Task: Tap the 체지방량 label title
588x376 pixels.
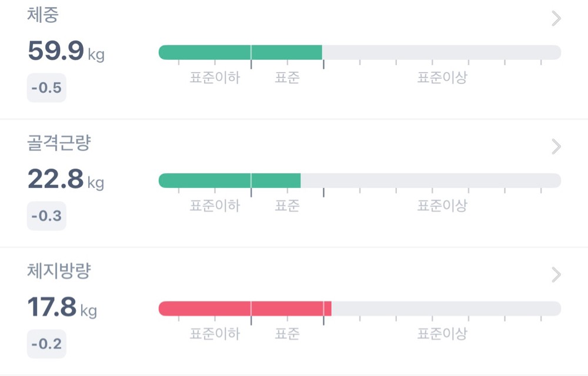Action: [59, 271]
